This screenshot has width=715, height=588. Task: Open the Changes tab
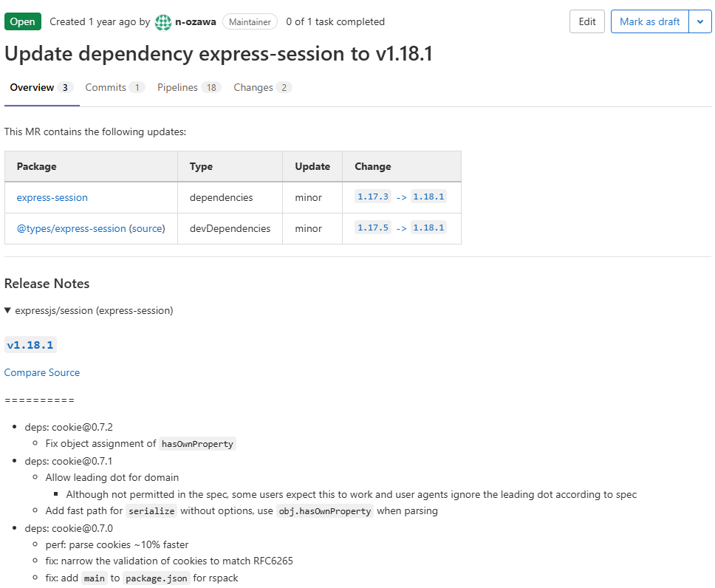(x=263, y=88)
